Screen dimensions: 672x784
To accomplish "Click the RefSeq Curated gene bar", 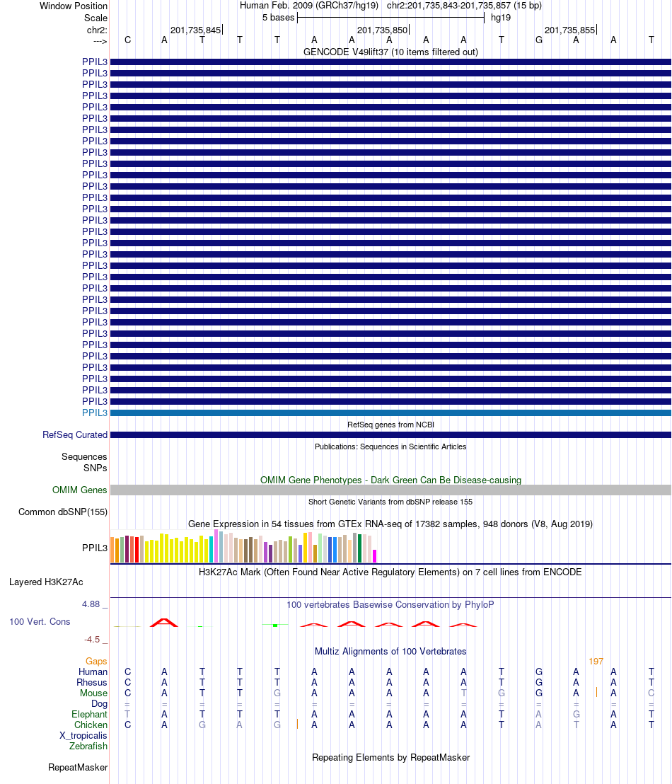I will [x=390, y=435].
